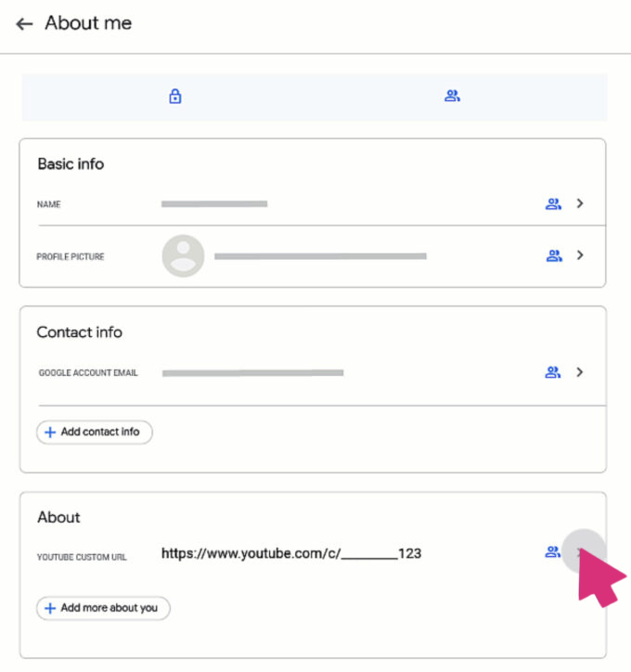
Task: Select the profile avatar thumbnail
Action: click(x=183, y=255)
